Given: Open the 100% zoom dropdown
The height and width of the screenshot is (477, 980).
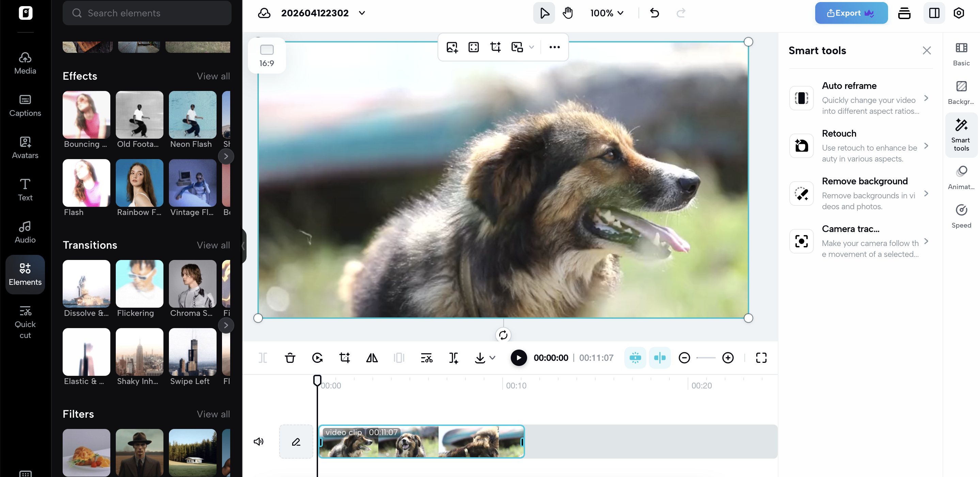Looking at the screenshot, I should click(607, 13).
